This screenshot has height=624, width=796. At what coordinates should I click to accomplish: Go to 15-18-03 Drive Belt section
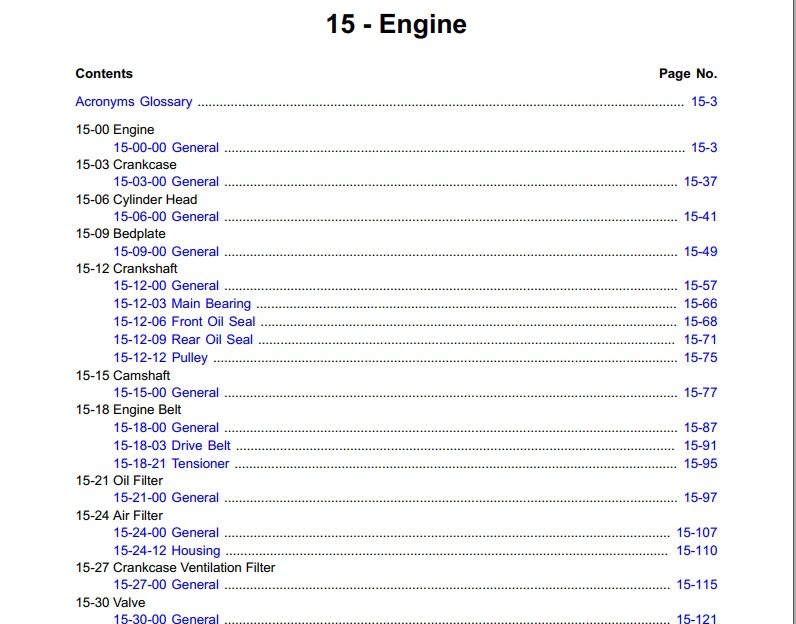pos(172,445)
